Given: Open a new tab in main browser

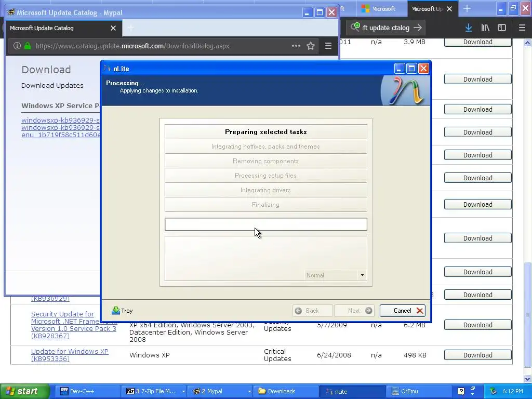Looking at the screenshot, I should click(x=467, y=8).
